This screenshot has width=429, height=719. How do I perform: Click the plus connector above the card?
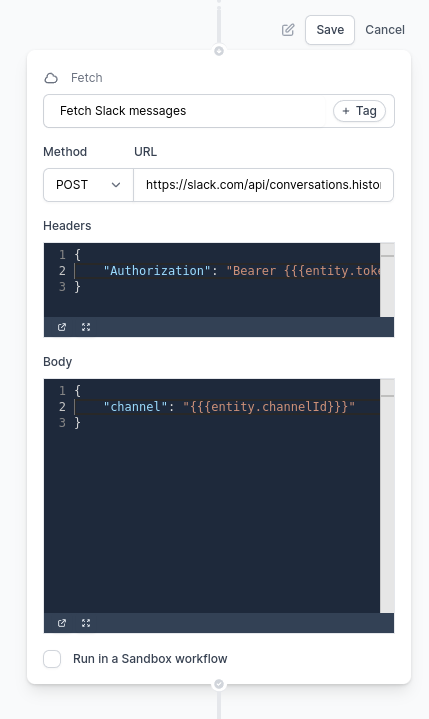coord(219,51)
